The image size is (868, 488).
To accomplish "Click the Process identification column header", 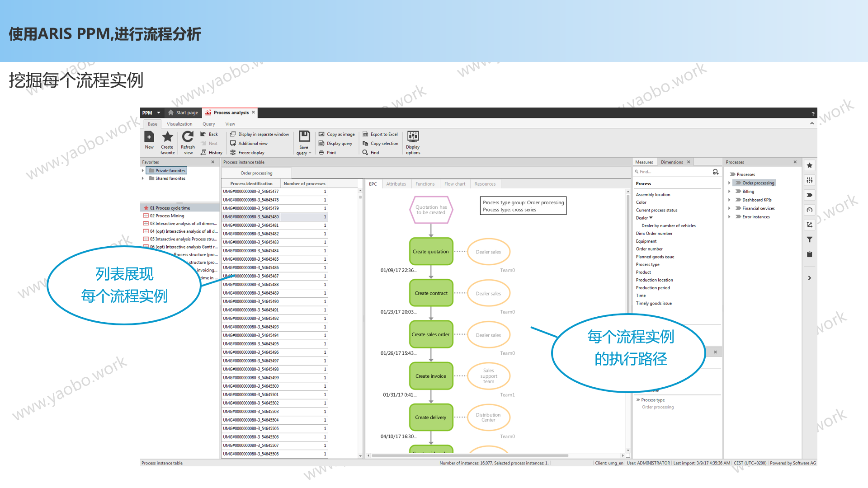I will pyautogui.click(x=251, y=183).
